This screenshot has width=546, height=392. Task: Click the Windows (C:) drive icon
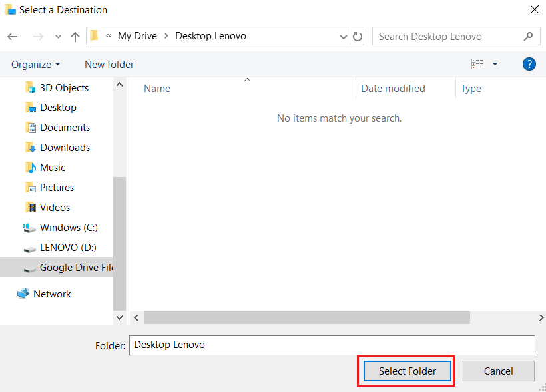click(29, 228)
